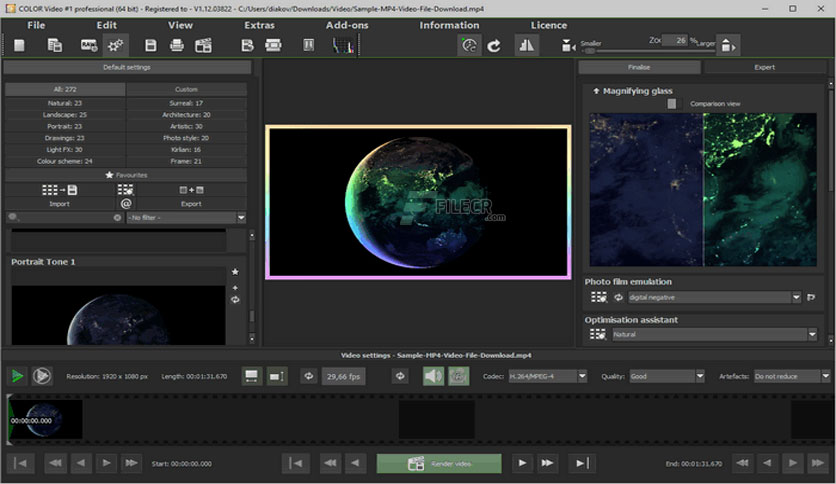The height and width of the screenshot is (484, 836).
Task: Click the Default settings button
Action: [x=127, y=67]
